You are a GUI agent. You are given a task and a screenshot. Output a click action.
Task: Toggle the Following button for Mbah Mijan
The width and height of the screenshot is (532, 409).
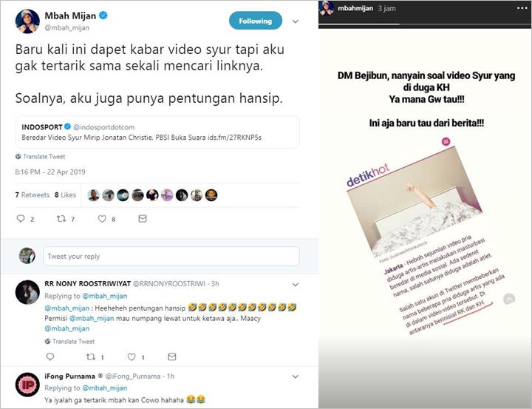(256, 21)
